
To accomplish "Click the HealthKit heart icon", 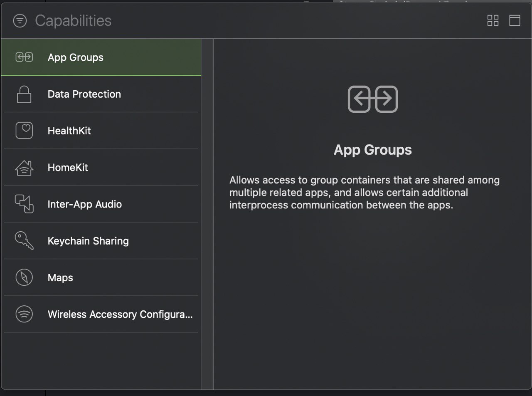I will click(x=24, y=131).
